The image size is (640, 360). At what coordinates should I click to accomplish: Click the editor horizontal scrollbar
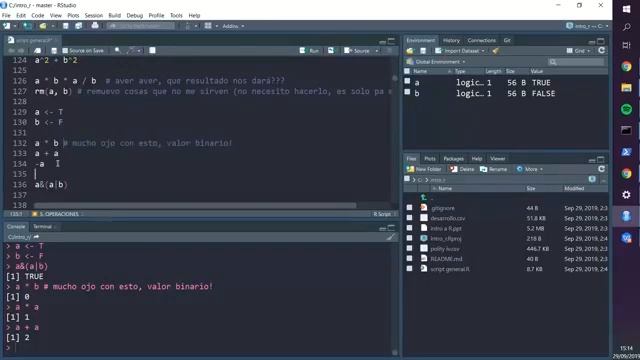(x=195, y=205)
